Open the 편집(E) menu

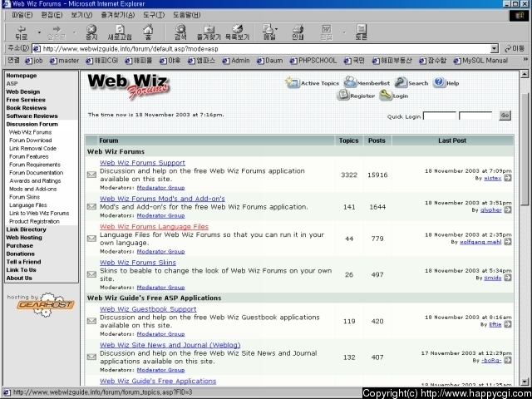coord(52,15)
